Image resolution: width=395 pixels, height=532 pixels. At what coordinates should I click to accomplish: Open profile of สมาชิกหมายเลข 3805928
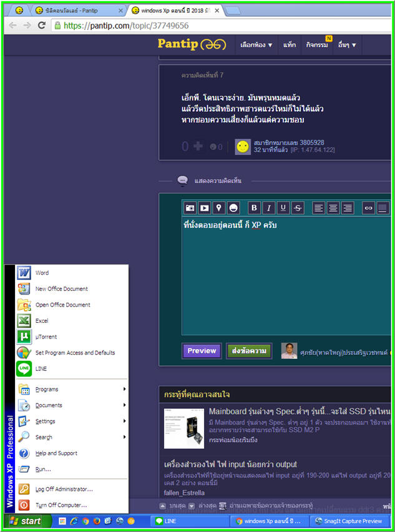coord(289,143)
